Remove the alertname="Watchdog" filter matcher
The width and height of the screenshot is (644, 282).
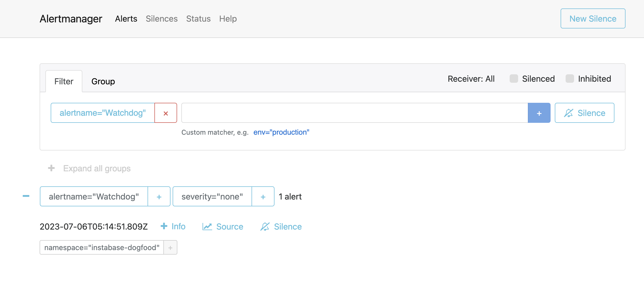pos(166,113)
